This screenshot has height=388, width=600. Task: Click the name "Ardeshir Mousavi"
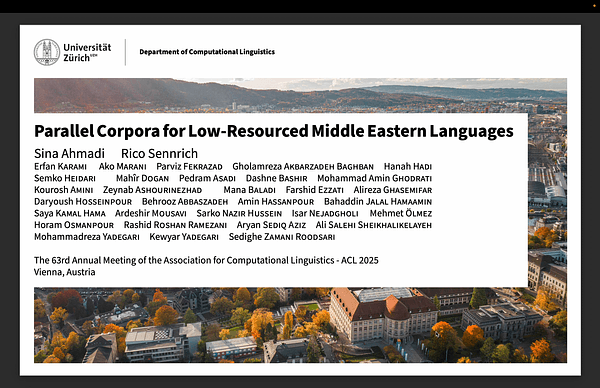[151, 213]
